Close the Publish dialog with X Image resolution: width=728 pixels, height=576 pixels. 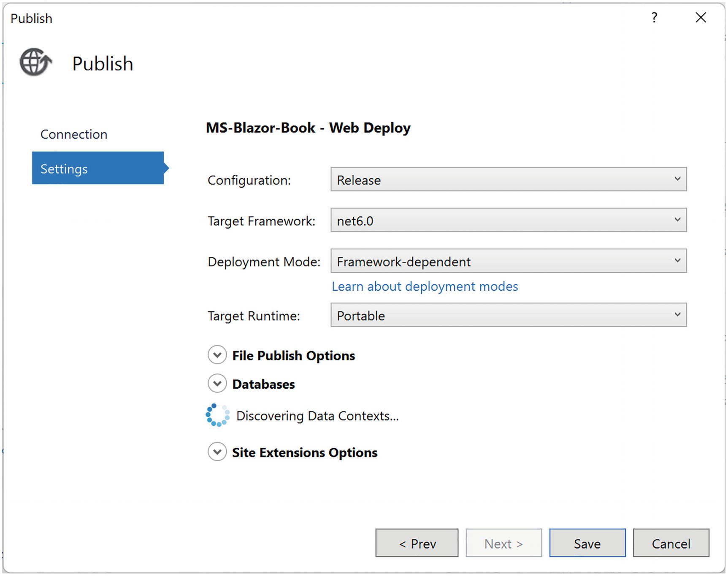click(x=701, y=18)
